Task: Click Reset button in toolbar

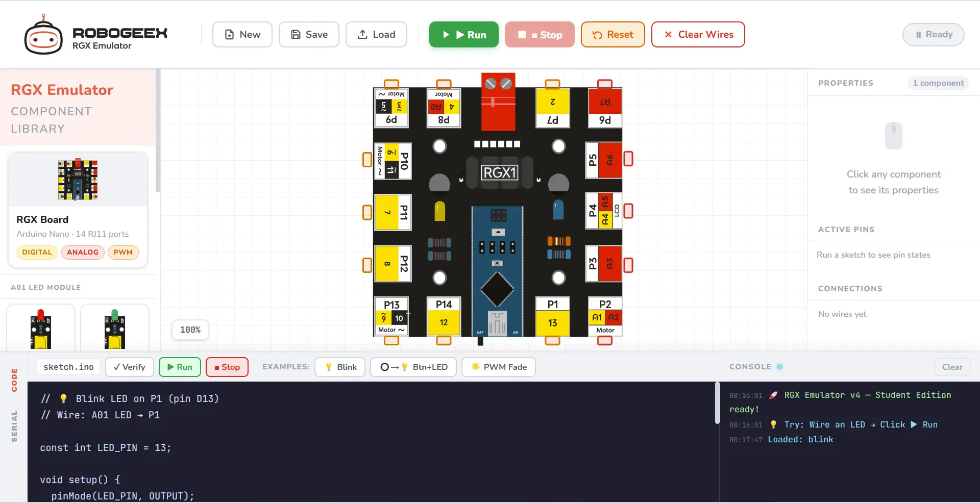Action: (x=612, y=35)
